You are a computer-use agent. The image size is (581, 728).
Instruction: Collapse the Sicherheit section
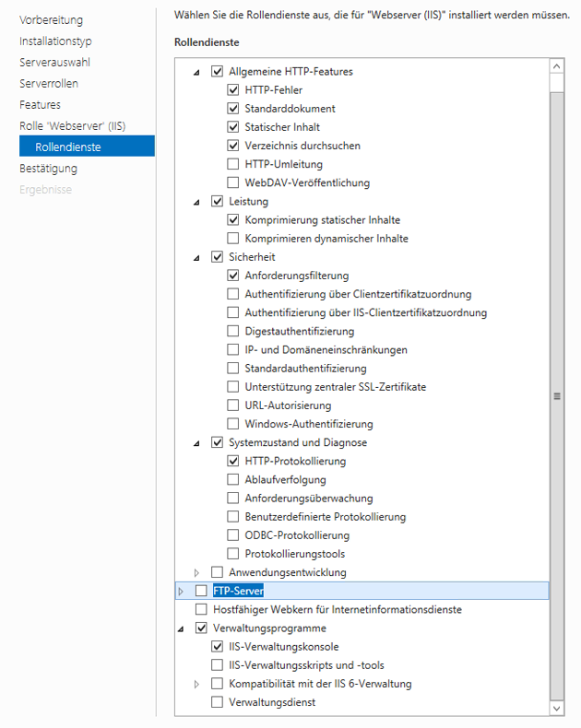click(196, 258)
